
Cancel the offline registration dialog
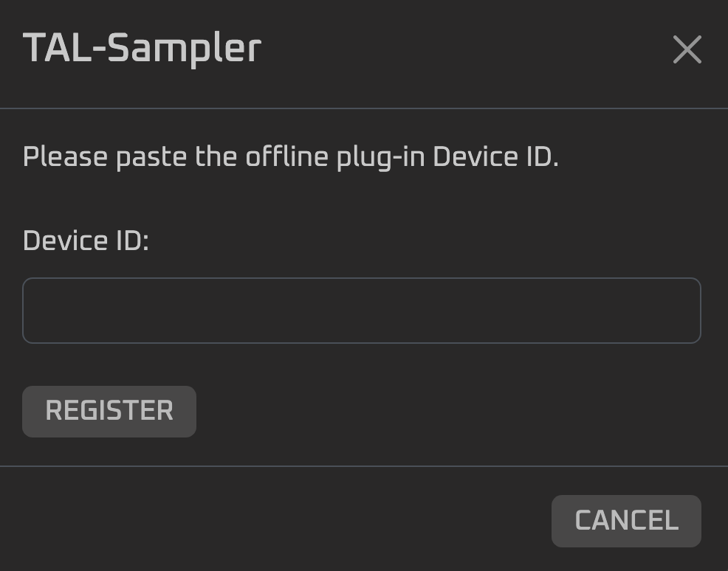(625, 521)
